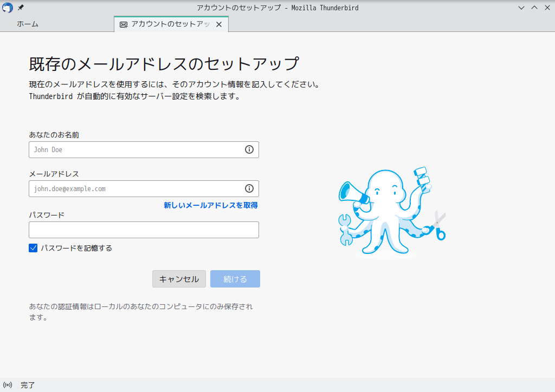This screenshot has height=392, width=555.
Task: Click the あなたのお名前 label
Action: [x=54, y=135]
